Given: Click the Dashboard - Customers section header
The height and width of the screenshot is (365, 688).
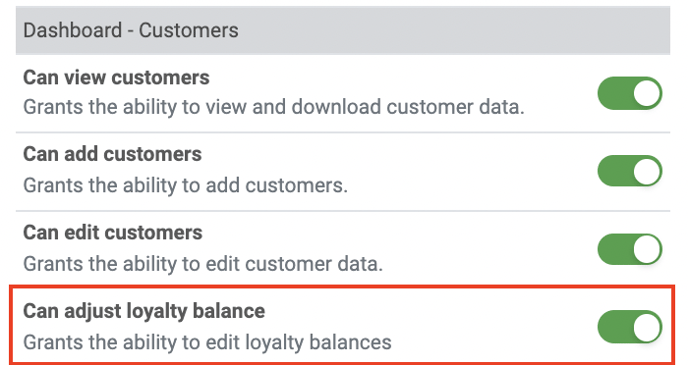Looking at the screenshot, I should pyautogui.click(x=343, y=30).
